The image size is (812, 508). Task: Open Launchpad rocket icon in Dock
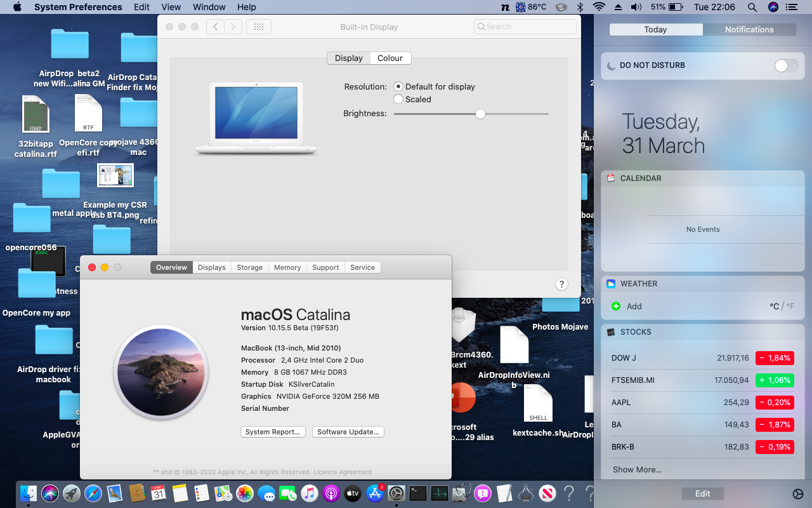[72, 493]
